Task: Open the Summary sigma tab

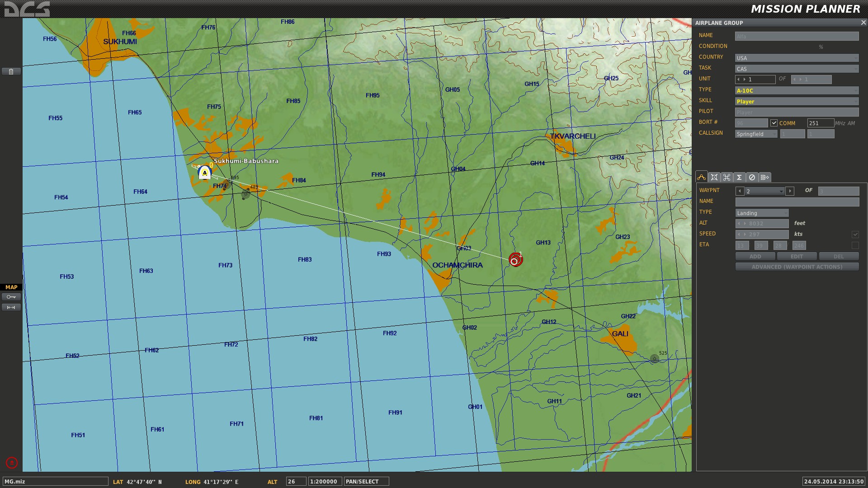Action: click(x=739, y=177)
